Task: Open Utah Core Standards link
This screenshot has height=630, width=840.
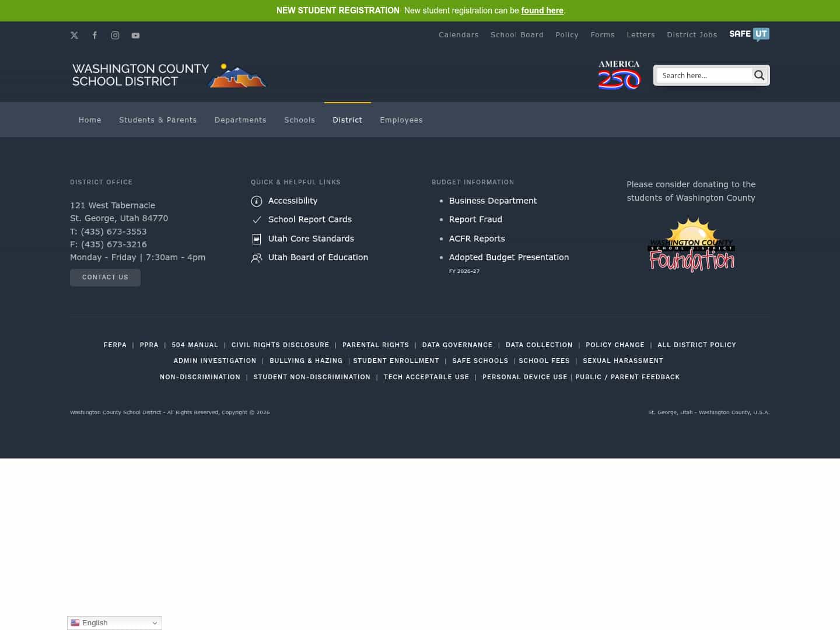Action: click(x=311, y=239)
